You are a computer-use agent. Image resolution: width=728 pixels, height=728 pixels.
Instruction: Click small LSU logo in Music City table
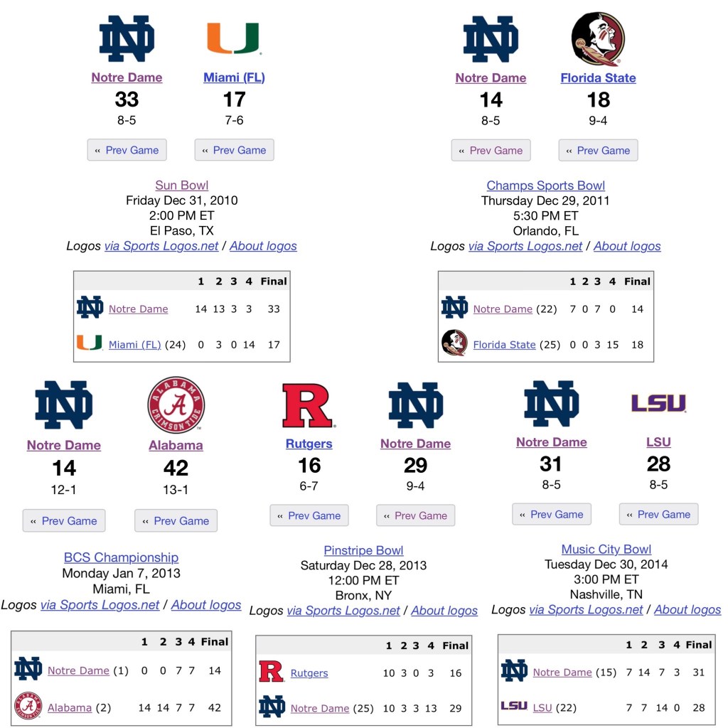click(x=513, y=706)
